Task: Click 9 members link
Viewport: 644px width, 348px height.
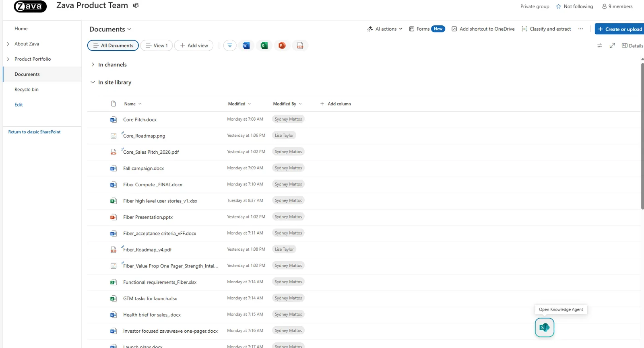Action: click(617, 6)
